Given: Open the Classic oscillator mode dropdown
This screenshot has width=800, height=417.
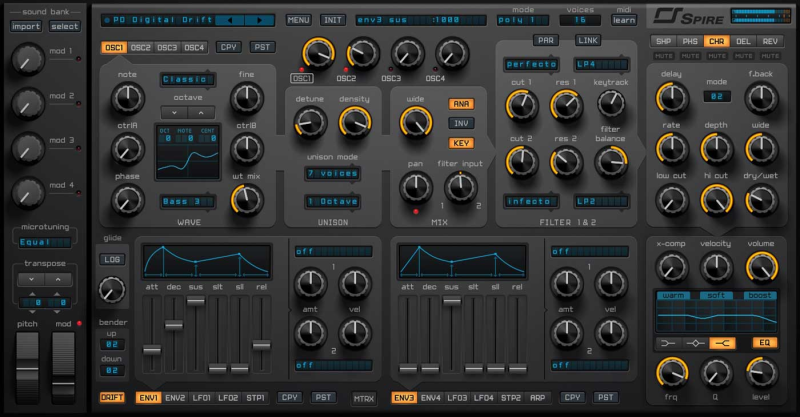Looking at the screenshot, I should [x=188, y=80].
